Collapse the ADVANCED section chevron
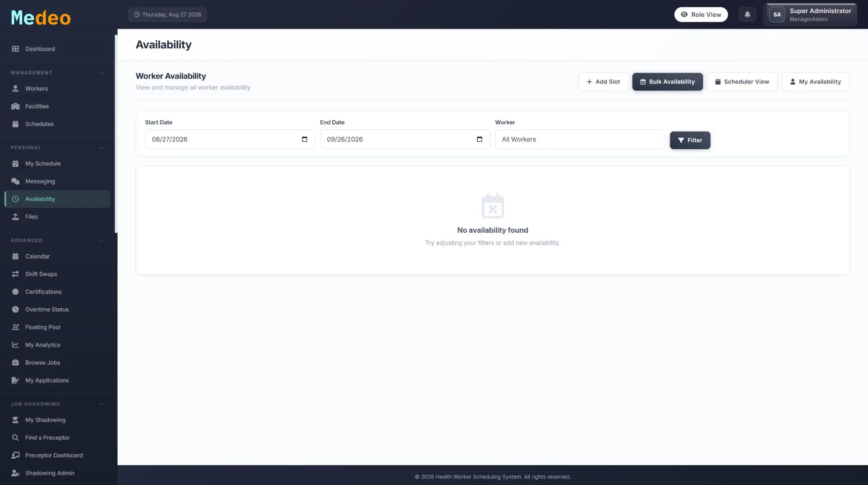This screenshot has height=485, width=868. 101,240
